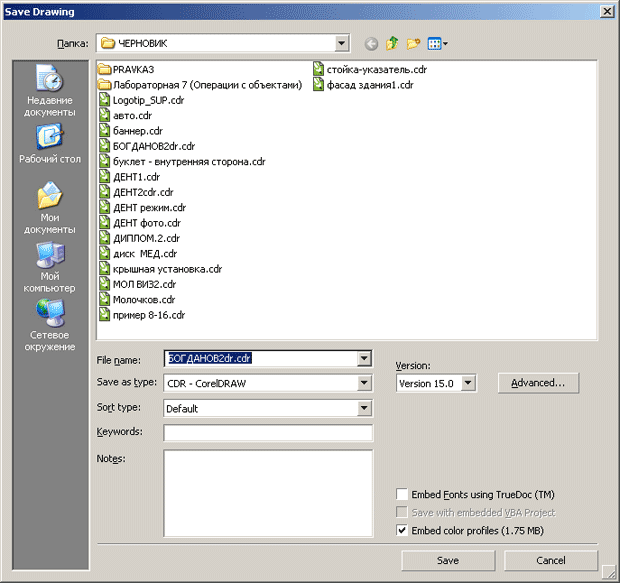Click the буклет - внутренняя сторона.cdr icon
The width and height of the screenshot is (620, 583).
104,161
